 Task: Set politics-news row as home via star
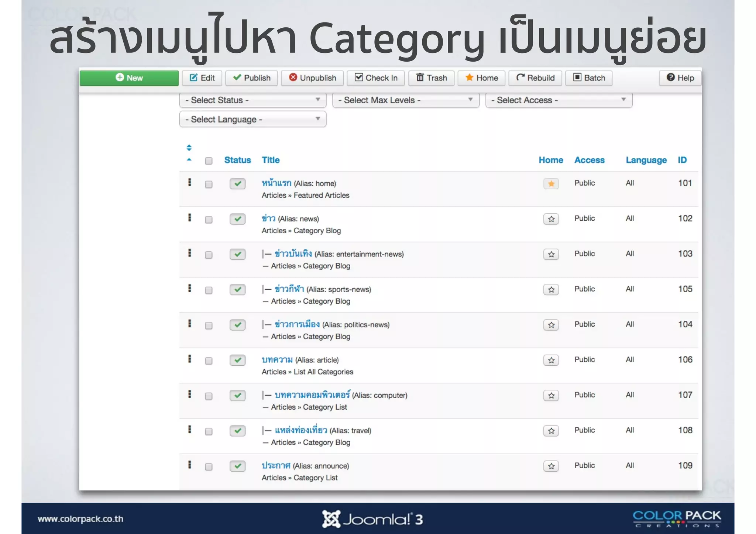[551, 325]
